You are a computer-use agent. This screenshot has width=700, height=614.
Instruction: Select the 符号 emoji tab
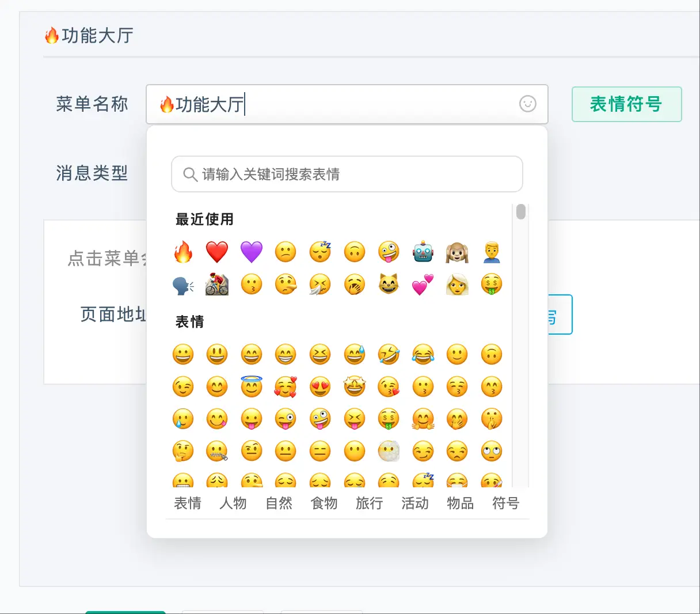pos(506,503)
